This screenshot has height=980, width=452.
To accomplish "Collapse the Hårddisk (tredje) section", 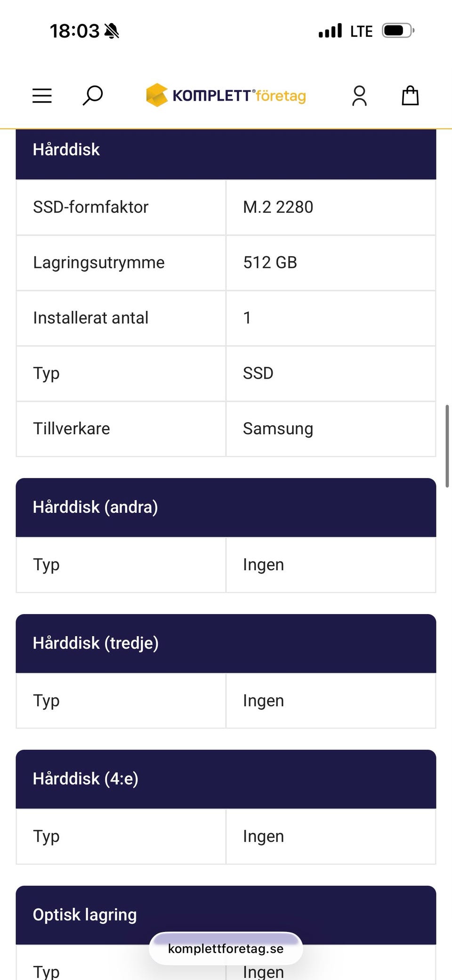I will [x=226, y=643].
